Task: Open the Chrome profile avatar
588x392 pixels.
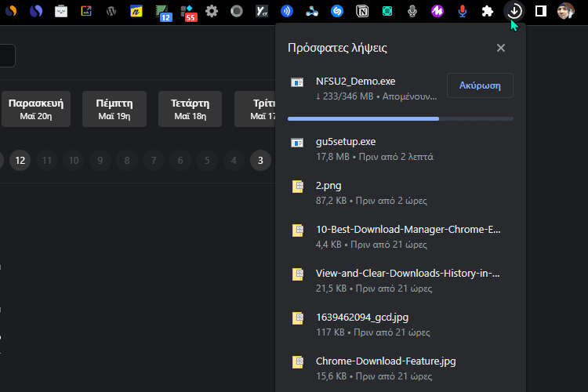Action: click(565, 11)
